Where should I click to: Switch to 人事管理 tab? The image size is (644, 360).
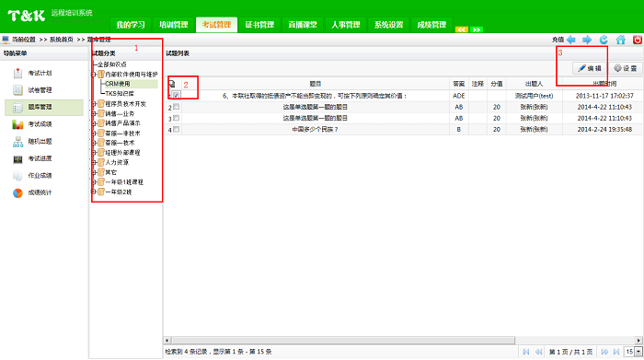346,25
